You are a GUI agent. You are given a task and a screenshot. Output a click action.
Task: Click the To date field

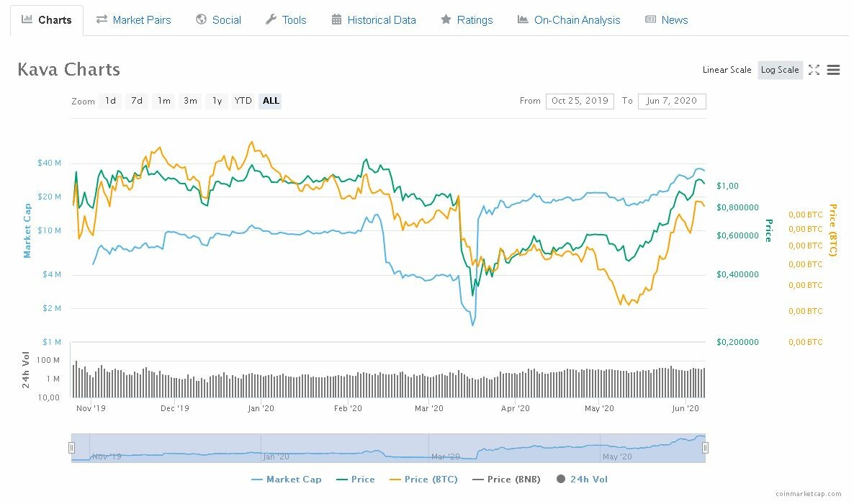point(671,101)
